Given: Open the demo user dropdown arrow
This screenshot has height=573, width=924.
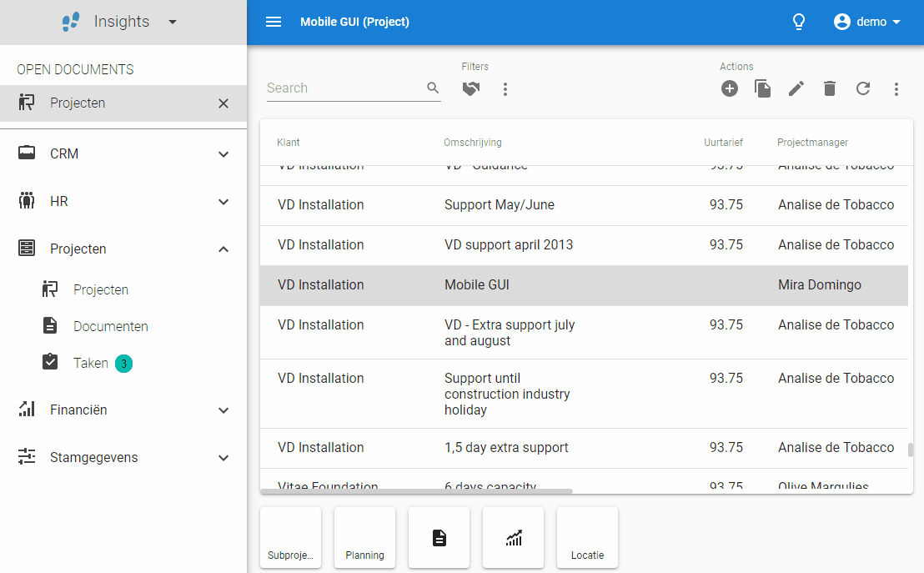Looking at the screenshot, I should pyautogui.click(x=896, y=23).
